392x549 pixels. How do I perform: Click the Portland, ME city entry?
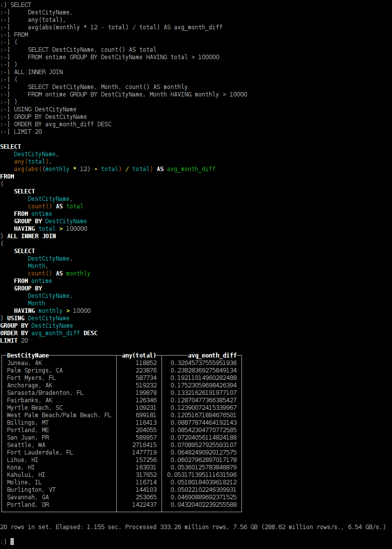(x=28, y=430)
